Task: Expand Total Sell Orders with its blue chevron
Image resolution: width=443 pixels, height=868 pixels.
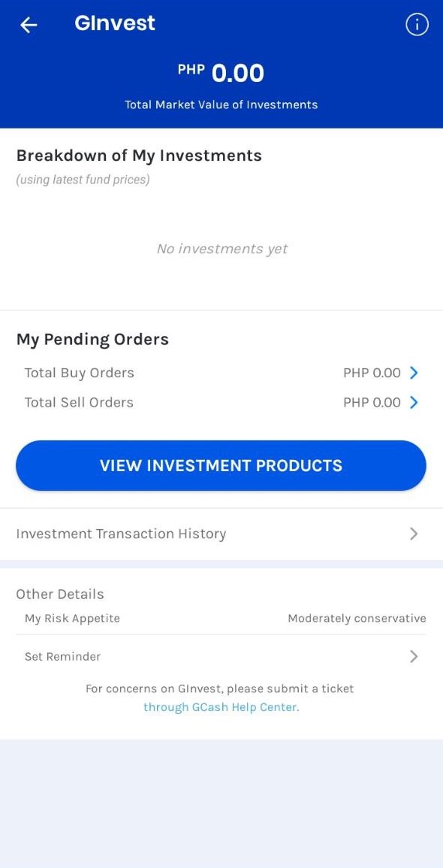Action: pyautogui.click(x=414, y=403)
